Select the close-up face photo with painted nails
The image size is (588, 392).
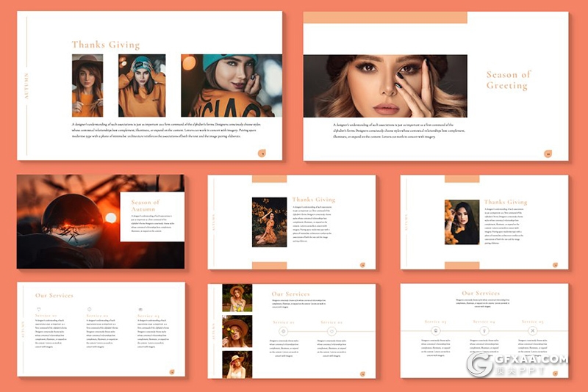tap(385, 86)
